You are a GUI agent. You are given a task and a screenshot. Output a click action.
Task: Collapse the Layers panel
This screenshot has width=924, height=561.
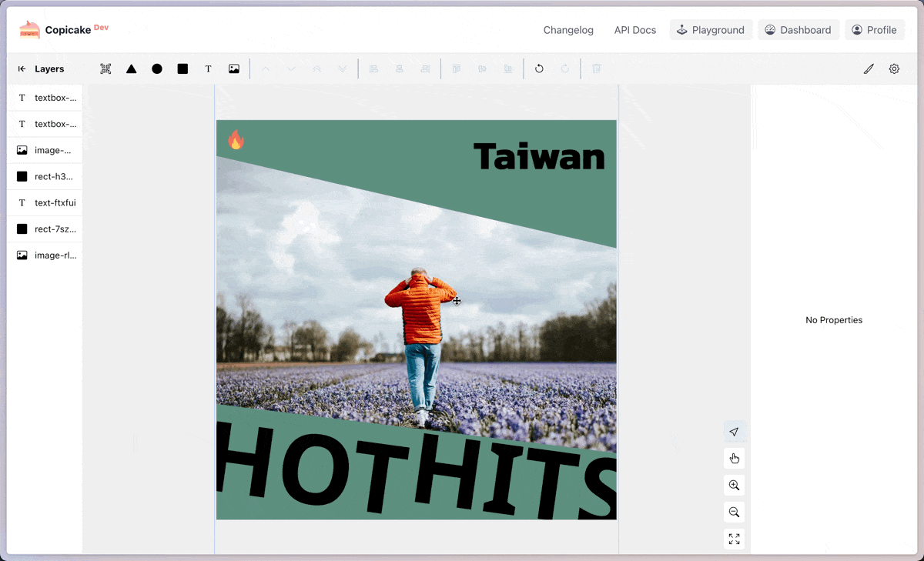[22, 68]
